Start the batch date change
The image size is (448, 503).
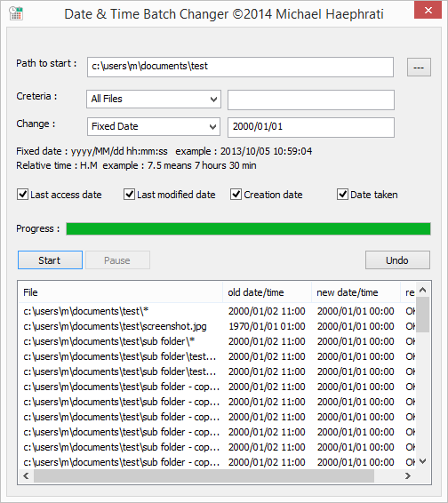tap(50, 260)
